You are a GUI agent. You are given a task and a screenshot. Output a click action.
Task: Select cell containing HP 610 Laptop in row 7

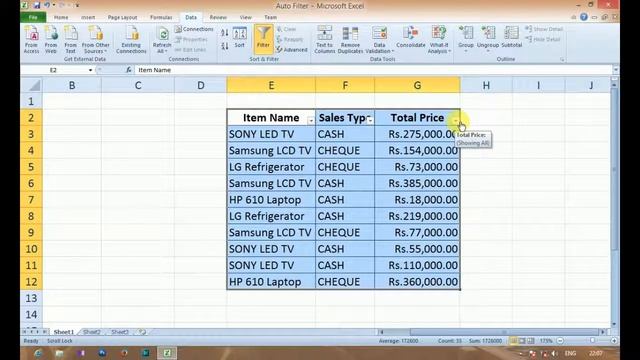coord(271,200)
